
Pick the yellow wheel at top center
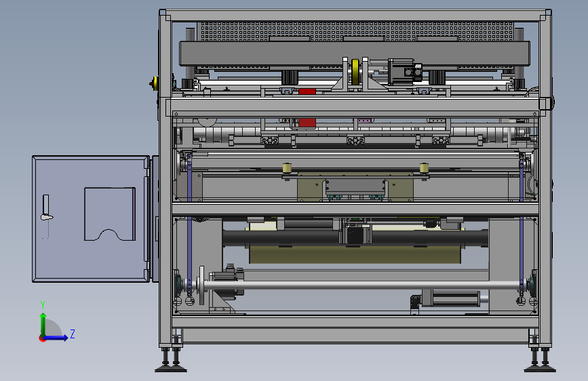point(355,72)
